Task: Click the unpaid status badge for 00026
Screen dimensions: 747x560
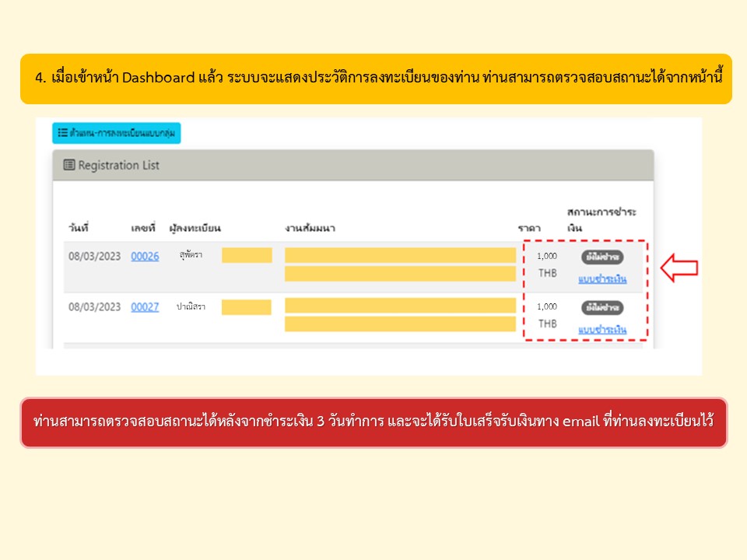Action: pos(602,257)
